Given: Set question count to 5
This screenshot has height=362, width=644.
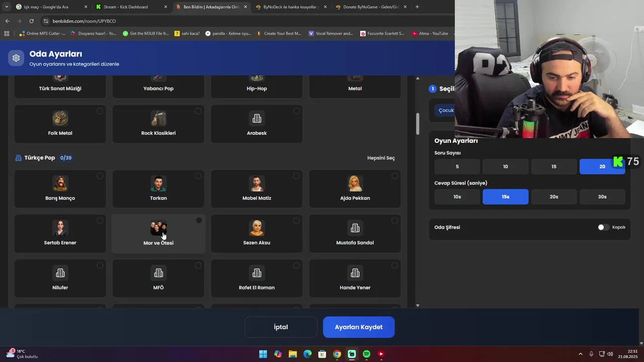Looking at the screenshot, I should [457, 167].
